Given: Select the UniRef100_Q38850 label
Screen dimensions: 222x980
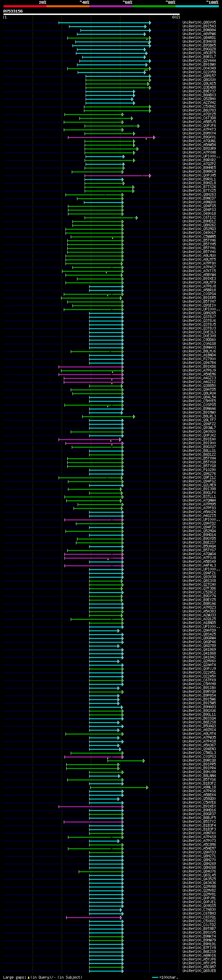Looking at the screenshot, I should pyautogui.click(x=199, y=386).
